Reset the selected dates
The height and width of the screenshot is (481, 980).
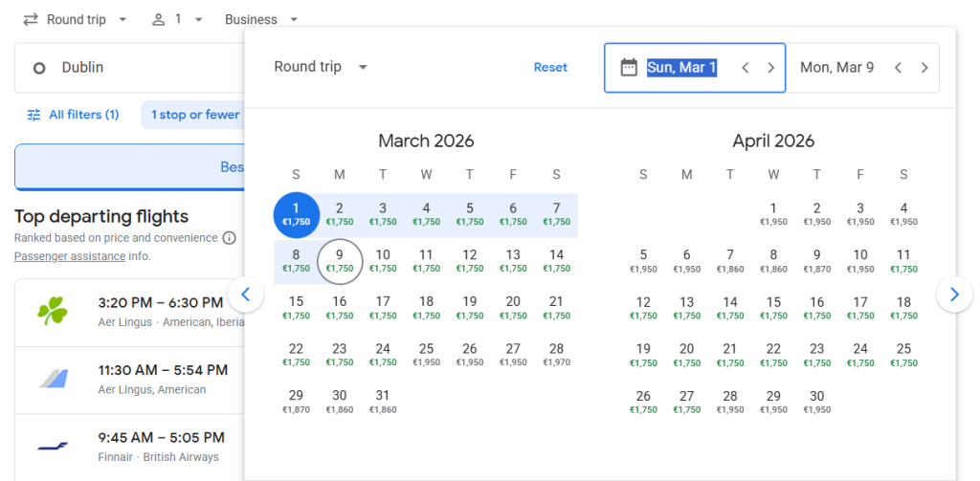click(550, 67)
